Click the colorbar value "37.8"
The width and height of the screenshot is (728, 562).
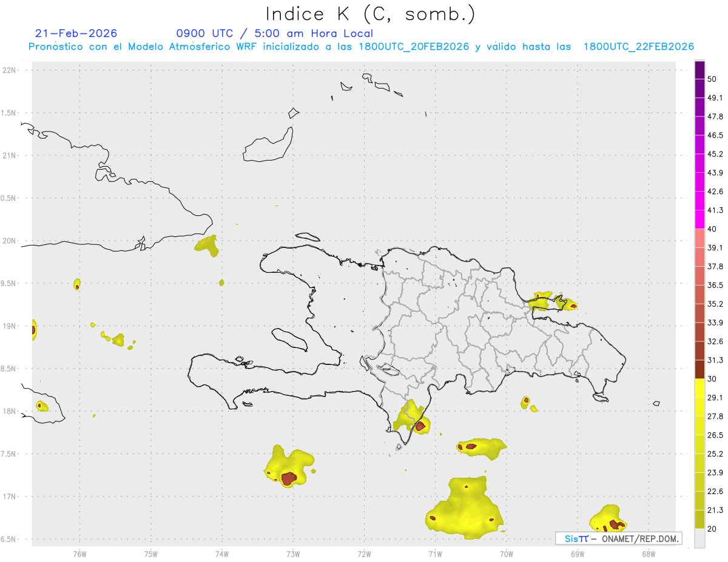coord(715,266)
